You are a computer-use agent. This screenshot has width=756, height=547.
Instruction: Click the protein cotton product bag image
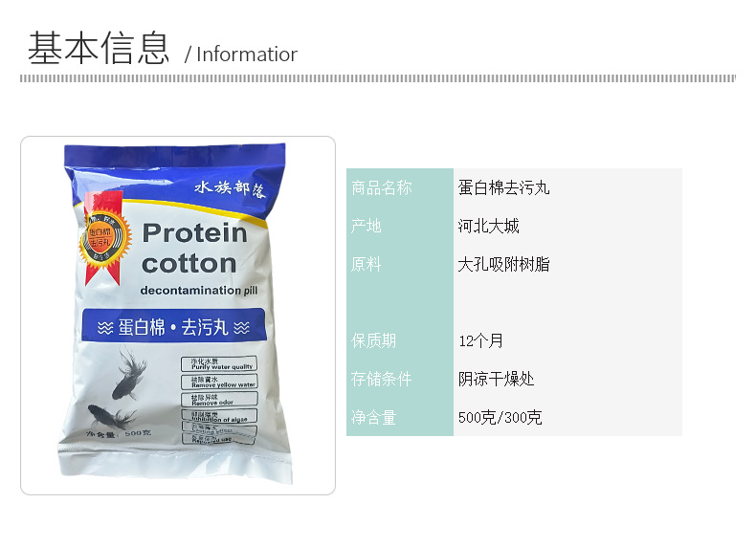coord(176,314)
